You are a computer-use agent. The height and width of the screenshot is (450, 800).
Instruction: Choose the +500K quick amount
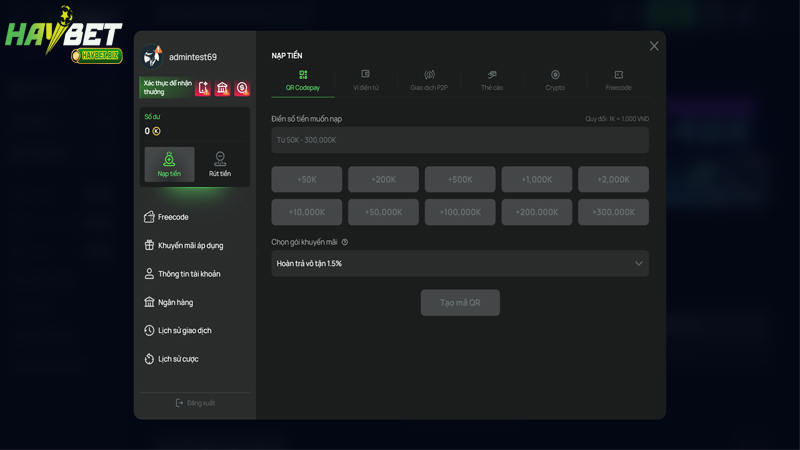point(460,180)
